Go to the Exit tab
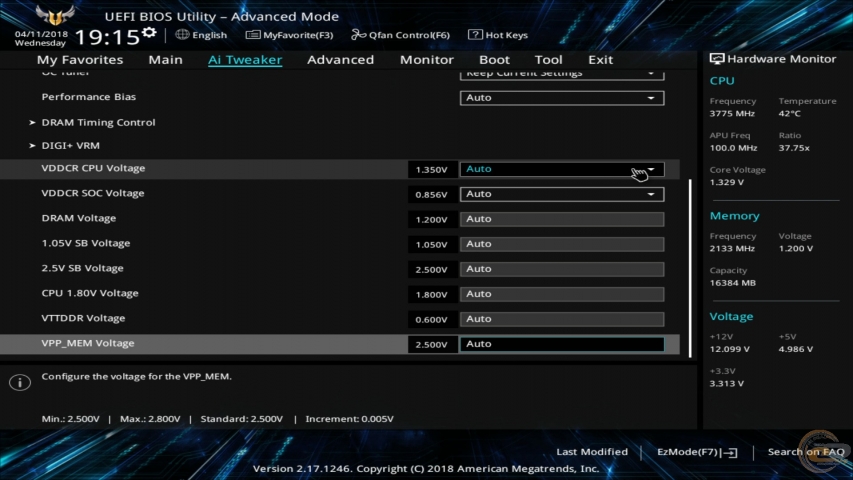Viewport: 853px width, 480px height. (x=601, y=59)
